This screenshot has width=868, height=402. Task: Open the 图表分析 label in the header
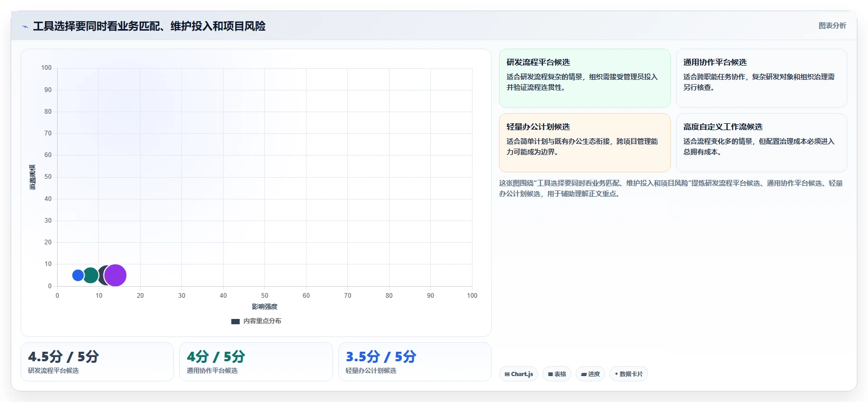[832, 25]
